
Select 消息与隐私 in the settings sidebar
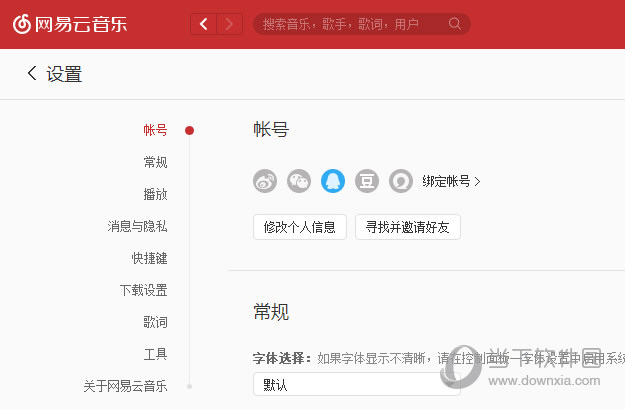(x=138, y=226)
